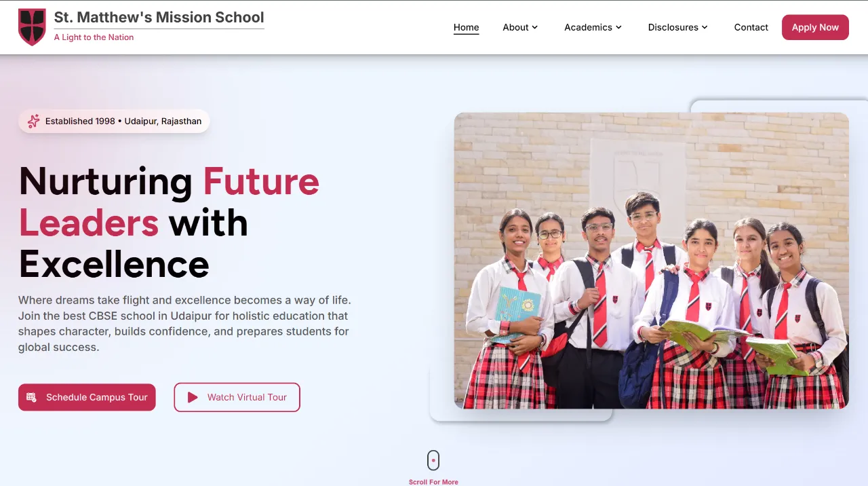Open the Contact page link
This screenshot has height=486, width=868.
click(751, 27)
